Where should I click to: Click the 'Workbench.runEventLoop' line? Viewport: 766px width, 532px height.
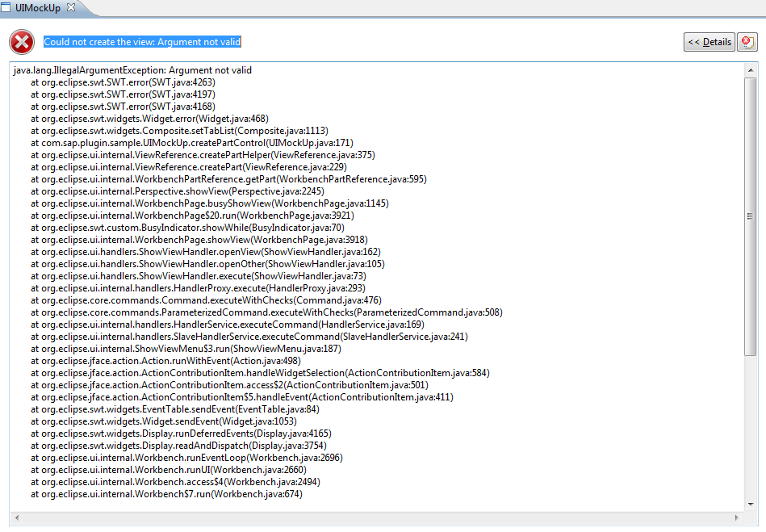coord(186,458)
